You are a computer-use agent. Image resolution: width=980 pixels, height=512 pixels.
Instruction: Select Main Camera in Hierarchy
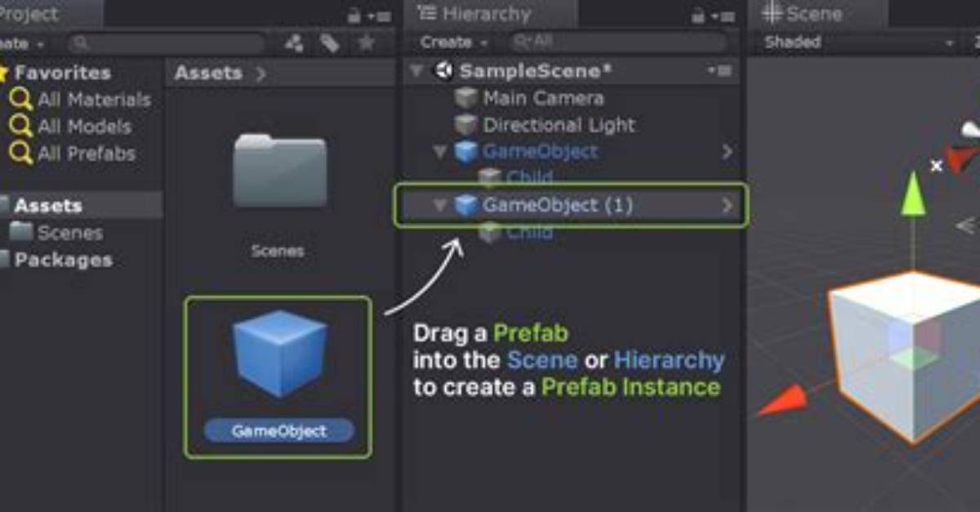[x=543, y=98]
